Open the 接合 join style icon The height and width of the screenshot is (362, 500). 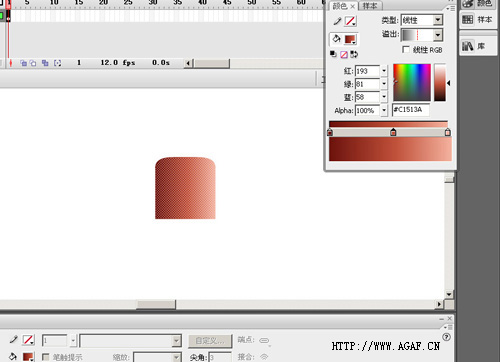pyautogui.click(x=264, y=357)
